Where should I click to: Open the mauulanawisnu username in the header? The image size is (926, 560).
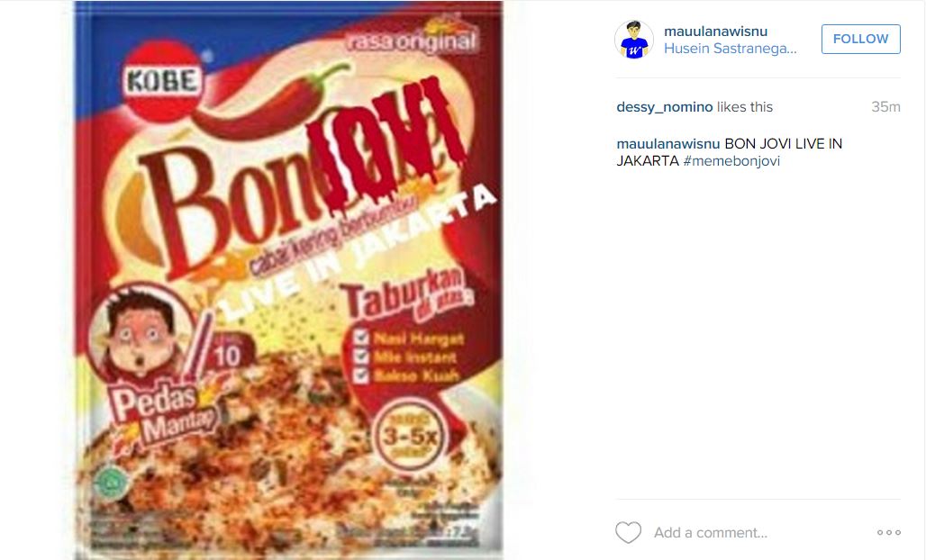point(715,32)
